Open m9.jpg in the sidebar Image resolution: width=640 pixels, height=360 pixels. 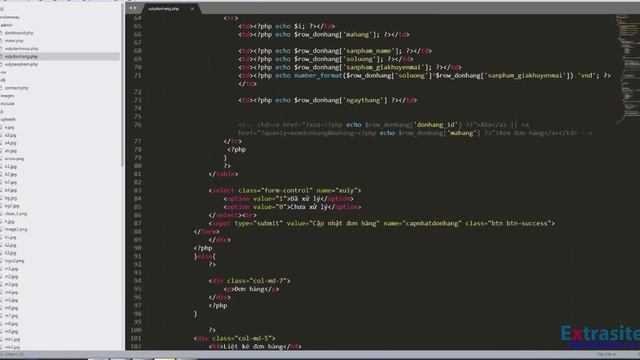click(11, 331)
